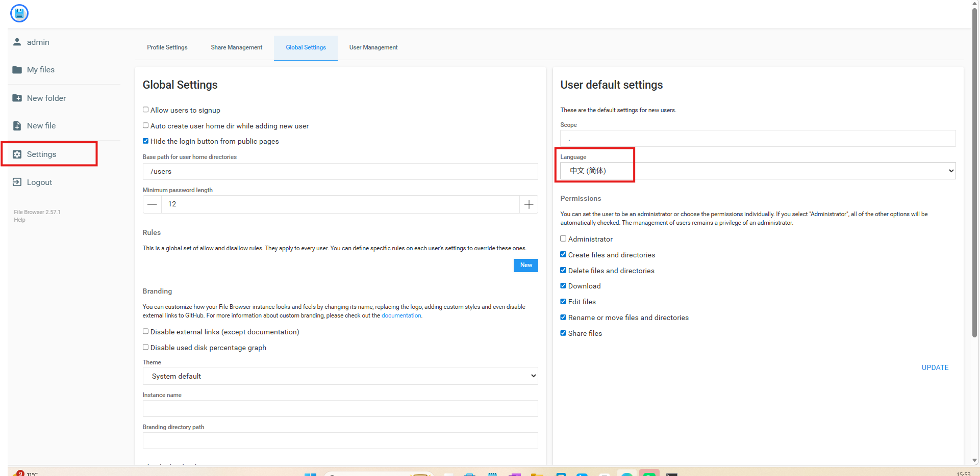Click the New folder icon
Viewport: 980px width, 476px height.
17,98
